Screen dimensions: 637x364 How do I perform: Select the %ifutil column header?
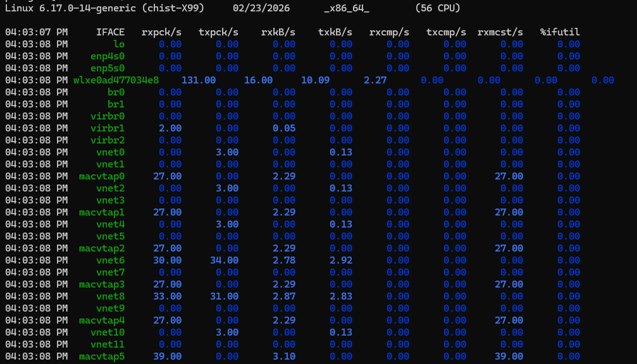click(560, 32)
